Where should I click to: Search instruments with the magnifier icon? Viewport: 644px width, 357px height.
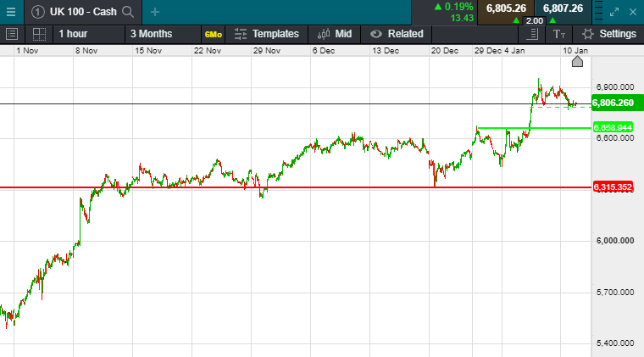[128, 12]
